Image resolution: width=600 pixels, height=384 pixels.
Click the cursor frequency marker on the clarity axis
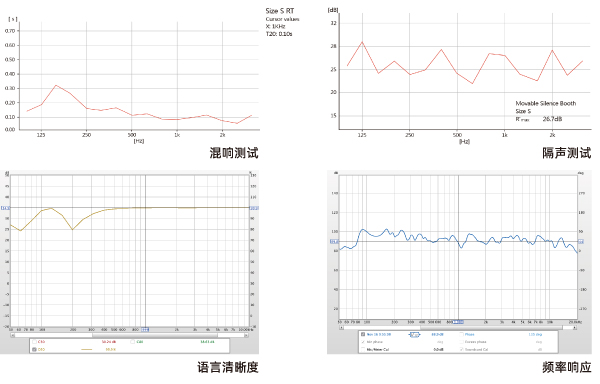145,329
